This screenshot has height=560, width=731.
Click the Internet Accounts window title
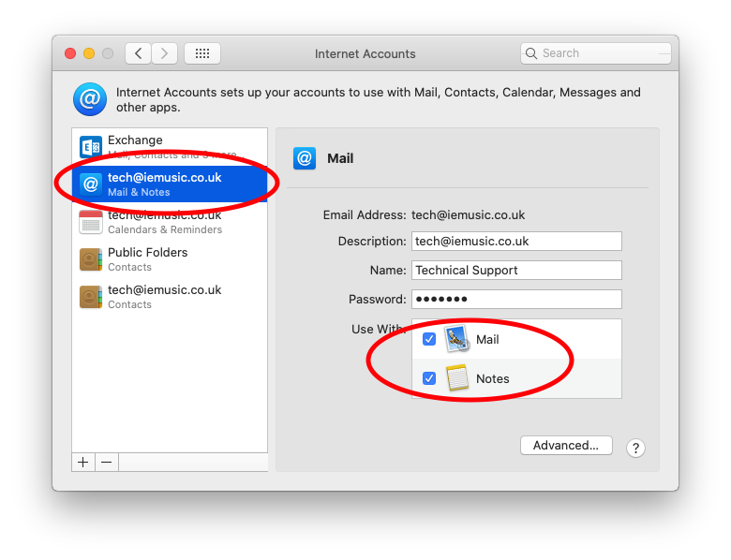(x=365, y=54)
